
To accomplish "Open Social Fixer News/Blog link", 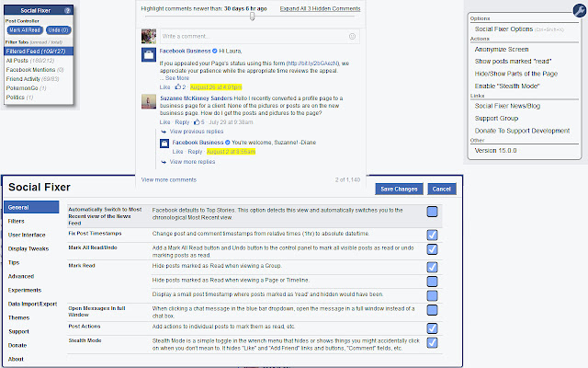I will 507,106.
